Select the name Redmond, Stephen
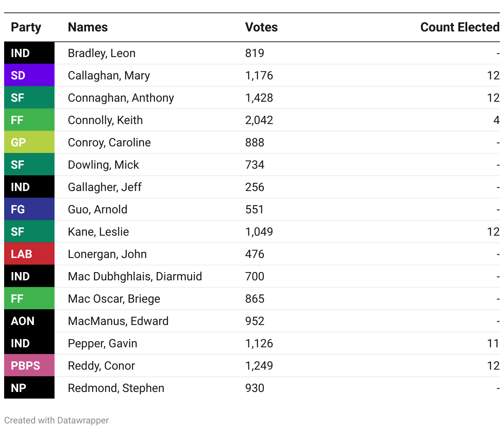Viewport: 504px width, 430px height. click(x=116, y=388)
